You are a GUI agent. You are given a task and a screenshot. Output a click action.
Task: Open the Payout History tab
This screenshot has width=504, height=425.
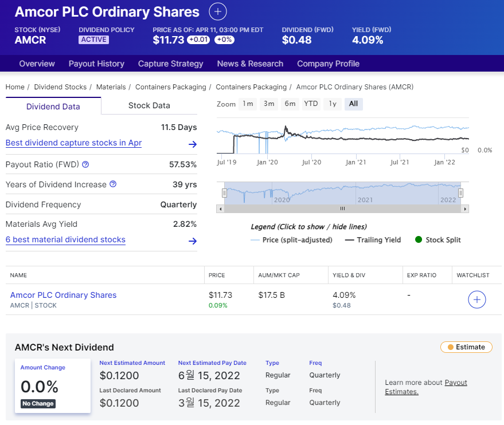(x=96, y=64)
